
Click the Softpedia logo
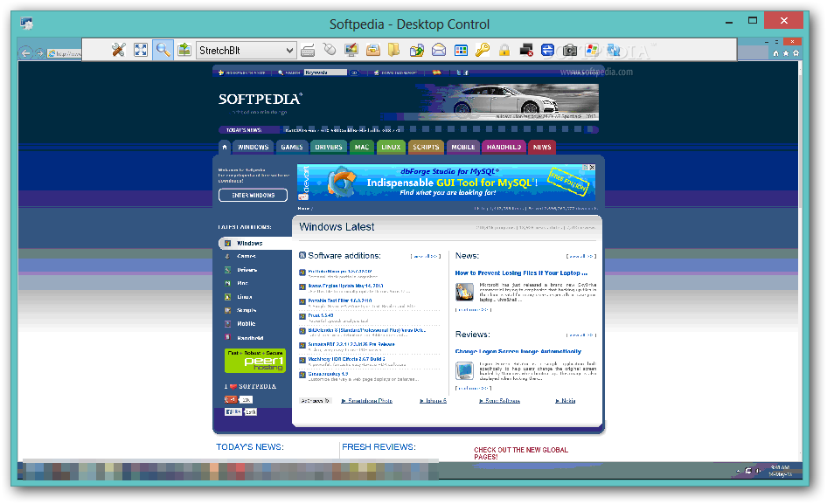point(260,99)
